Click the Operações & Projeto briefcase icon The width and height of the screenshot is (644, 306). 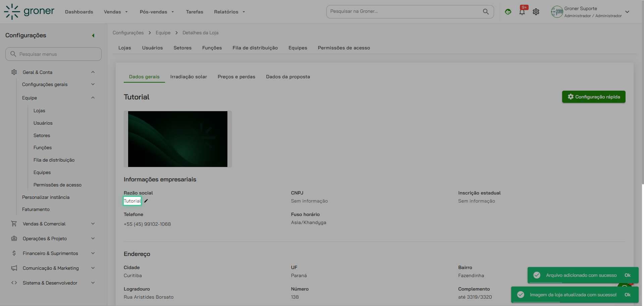pos(14,238)
